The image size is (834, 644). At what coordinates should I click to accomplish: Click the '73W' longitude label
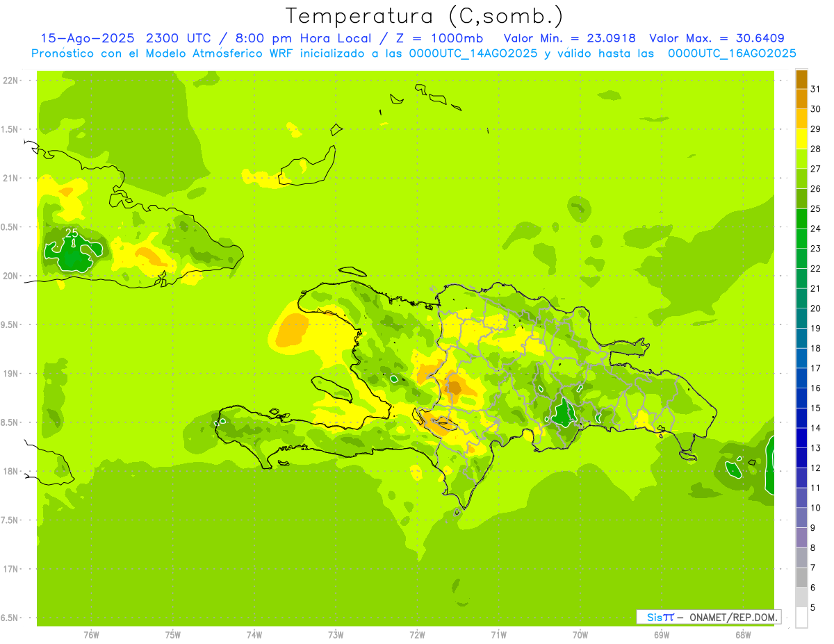(336, 635)
